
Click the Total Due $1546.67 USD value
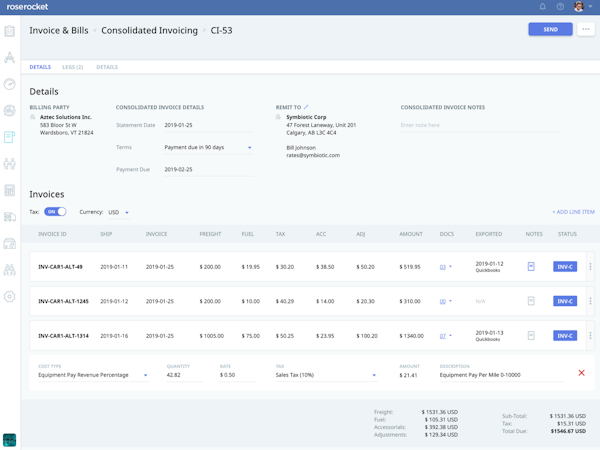[568, 431]
